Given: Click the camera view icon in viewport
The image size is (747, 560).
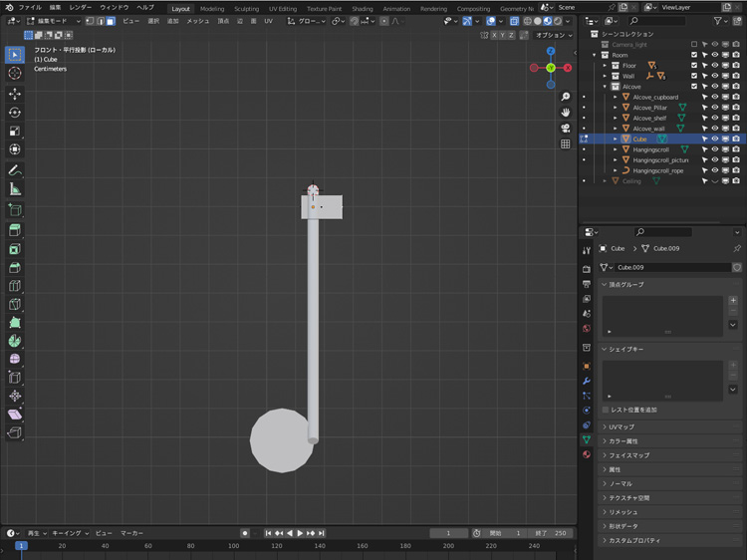Looking at the screenshot, I should [566, 128].
